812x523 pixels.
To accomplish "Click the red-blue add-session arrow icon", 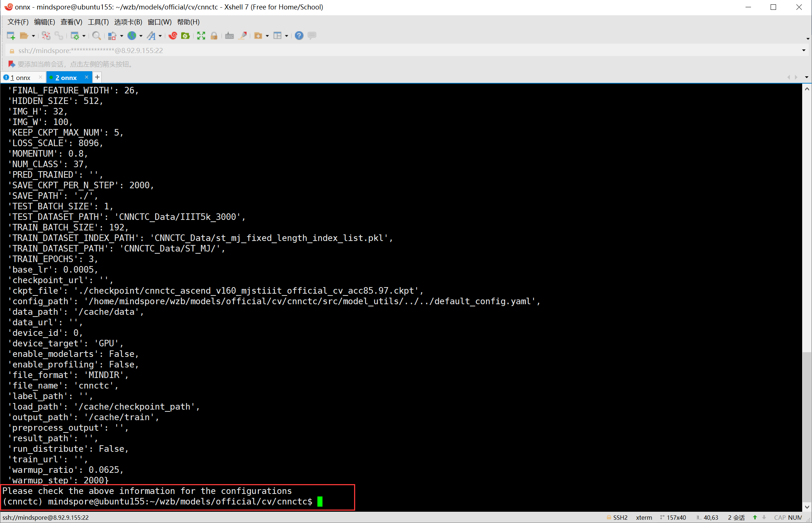I will tap(12, 64).
